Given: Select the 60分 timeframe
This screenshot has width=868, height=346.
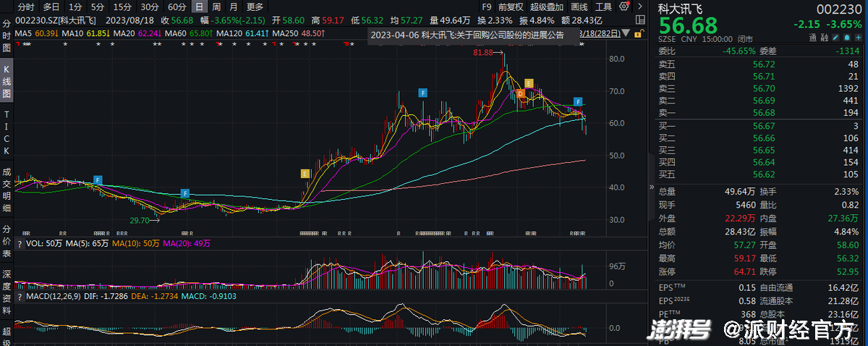Looking at the screenshot, I should pos(176,7).
